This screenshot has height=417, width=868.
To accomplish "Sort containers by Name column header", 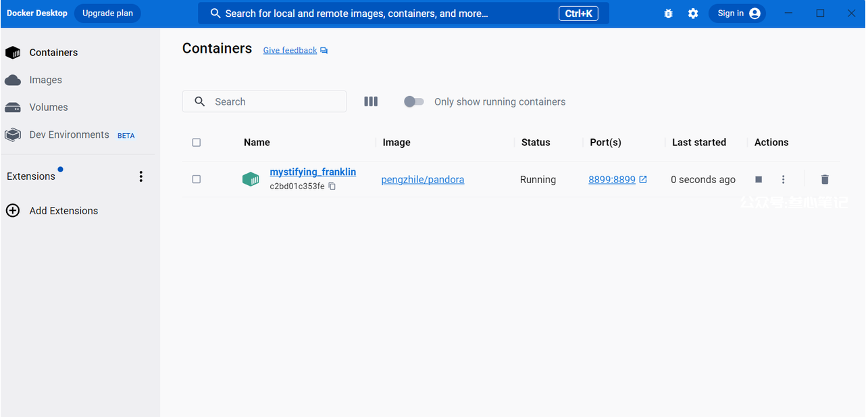I will (x=257, y=143).
